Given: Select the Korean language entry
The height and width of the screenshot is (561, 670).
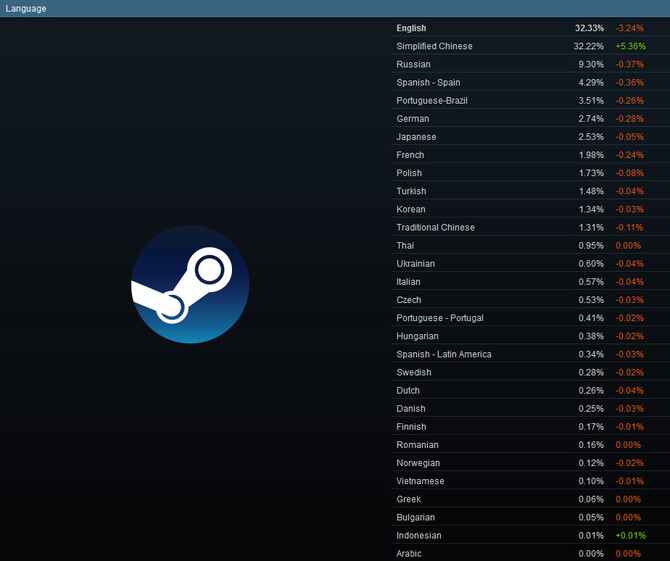Looking at the screenshot, I should (x=530, y=209).
